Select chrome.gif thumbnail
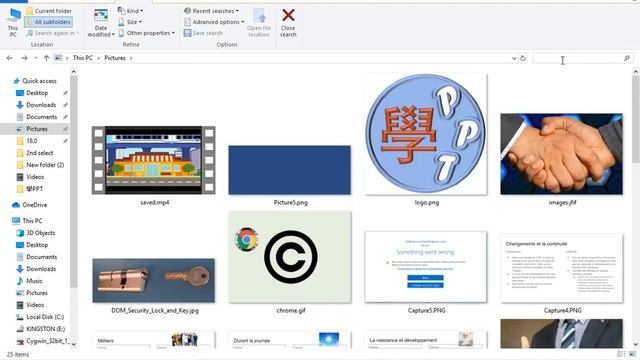This screenshot has width=640, height=360. pyautogui.click(x=290, y=257)
